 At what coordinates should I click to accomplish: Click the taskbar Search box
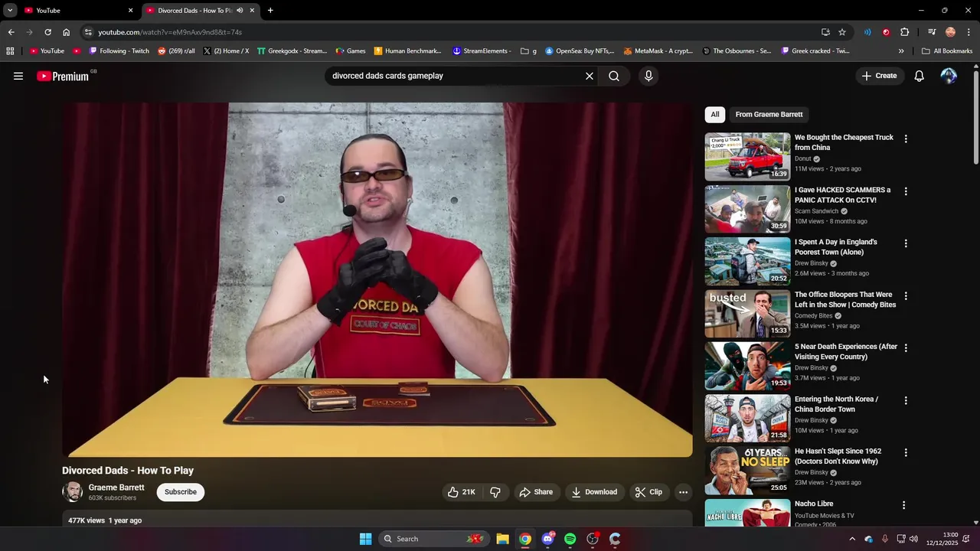434,539
